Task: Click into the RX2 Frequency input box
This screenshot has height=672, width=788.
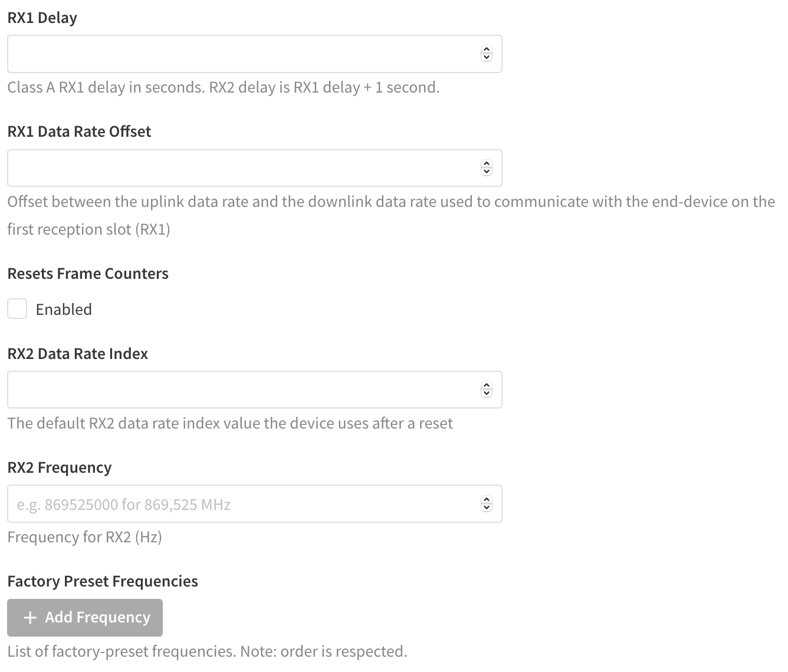Action: coord(255,504)
